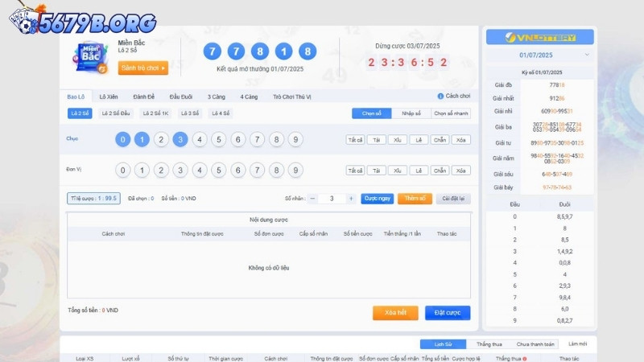The width and height of the screenshot is (644, 362).
Task: Switch to the 3 Càng tab
Action: 217,97
